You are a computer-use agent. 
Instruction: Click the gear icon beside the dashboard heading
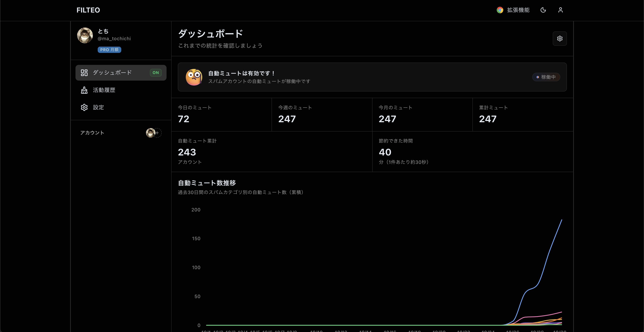tap(560, 38)
